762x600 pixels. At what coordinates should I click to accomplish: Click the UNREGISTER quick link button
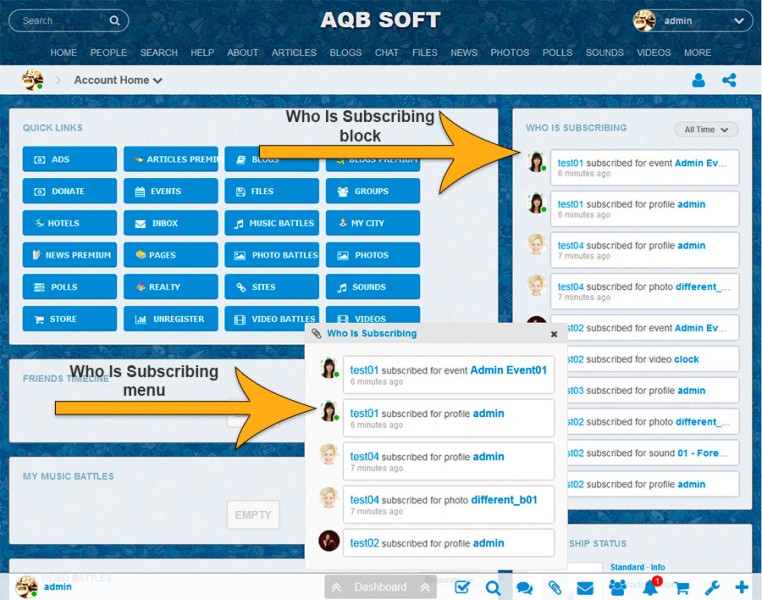(171, 319)
